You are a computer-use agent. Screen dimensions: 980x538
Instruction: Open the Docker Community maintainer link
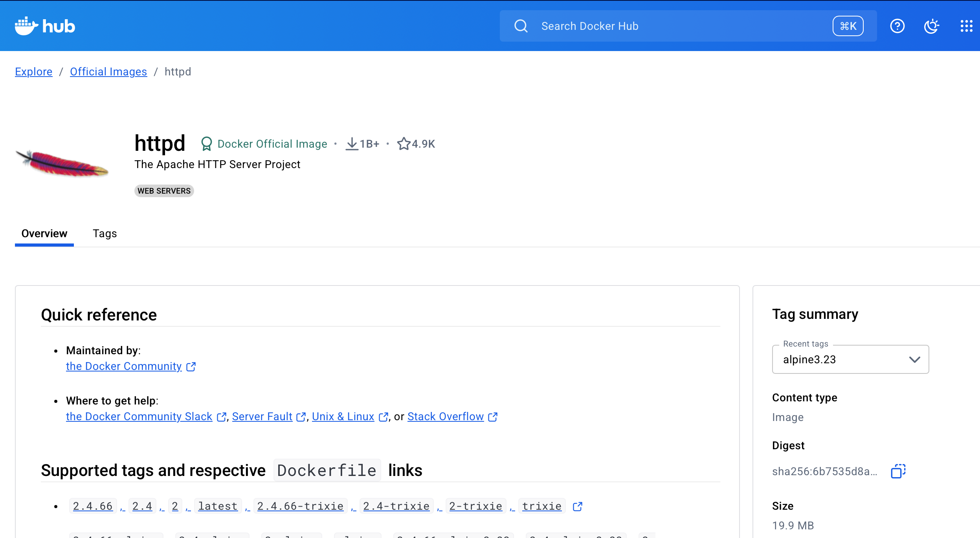(123, 366)
